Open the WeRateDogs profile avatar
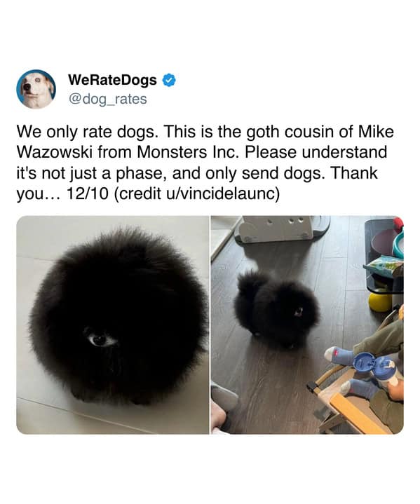 [x=36, y=89]
